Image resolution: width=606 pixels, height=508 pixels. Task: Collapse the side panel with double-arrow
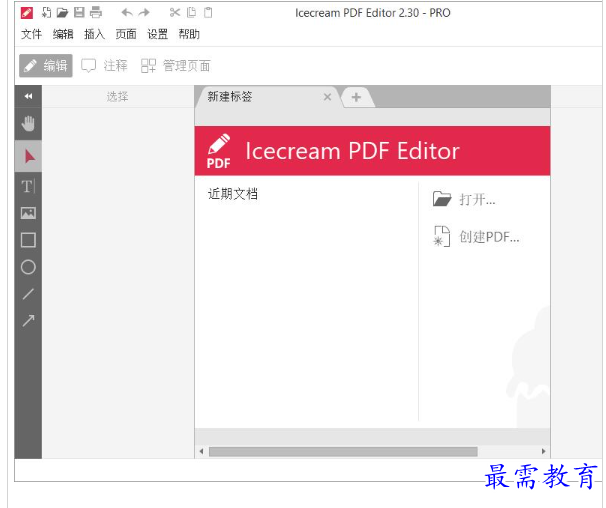tap(28, 96)
